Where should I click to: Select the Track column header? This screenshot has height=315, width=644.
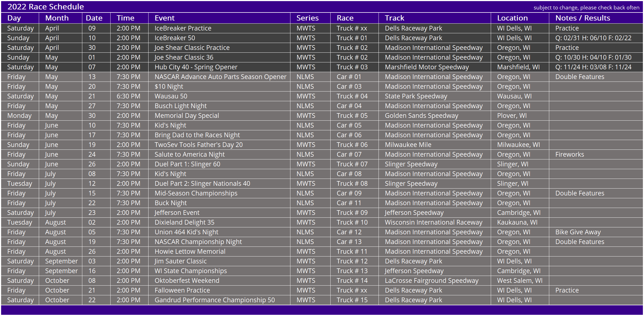[394, 18]
